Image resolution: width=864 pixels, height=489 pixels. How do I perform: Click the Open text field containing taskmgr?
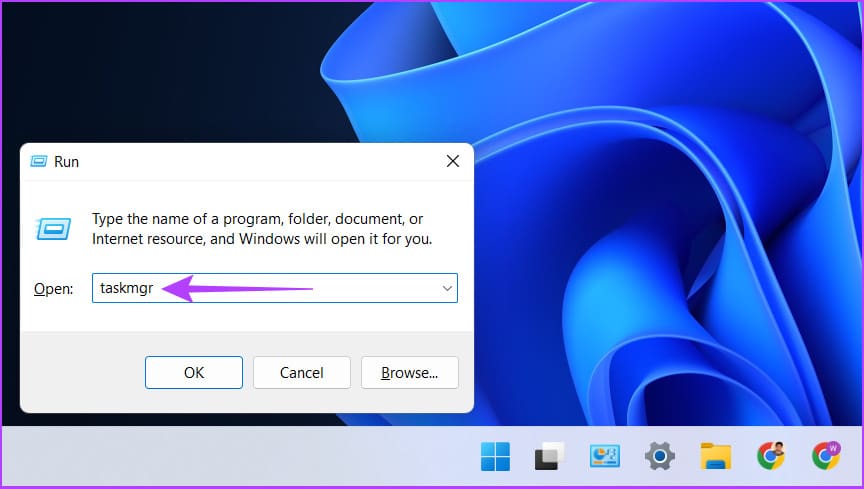pos(274,288)
